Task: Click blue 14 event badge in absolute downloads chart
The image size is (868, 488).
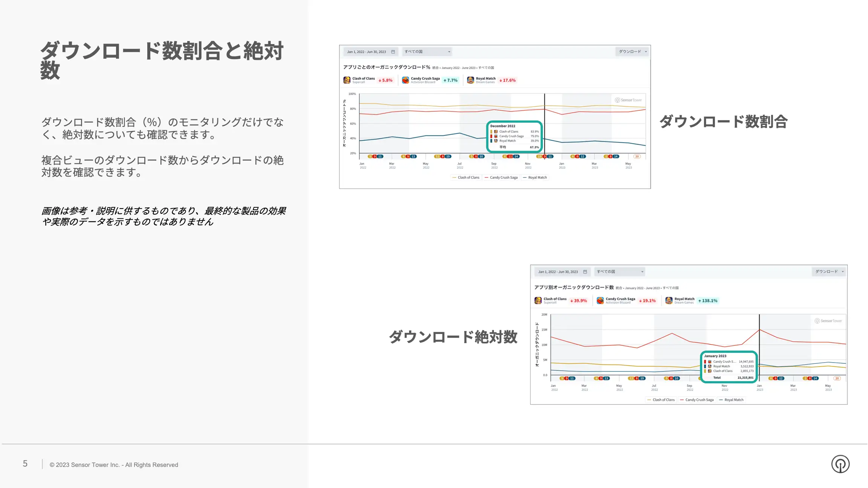Action: [x=815, y=378]
